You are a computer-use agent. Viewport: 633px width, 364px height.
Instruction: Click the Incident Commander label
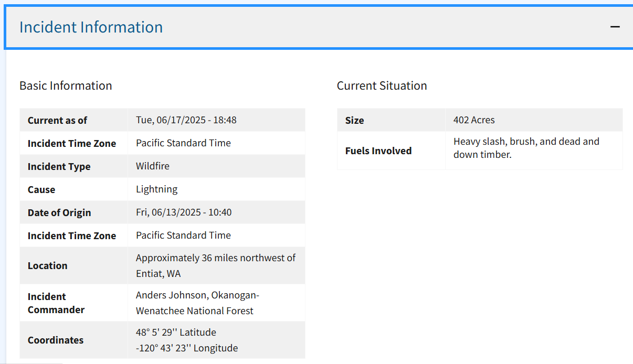point(56,303)
